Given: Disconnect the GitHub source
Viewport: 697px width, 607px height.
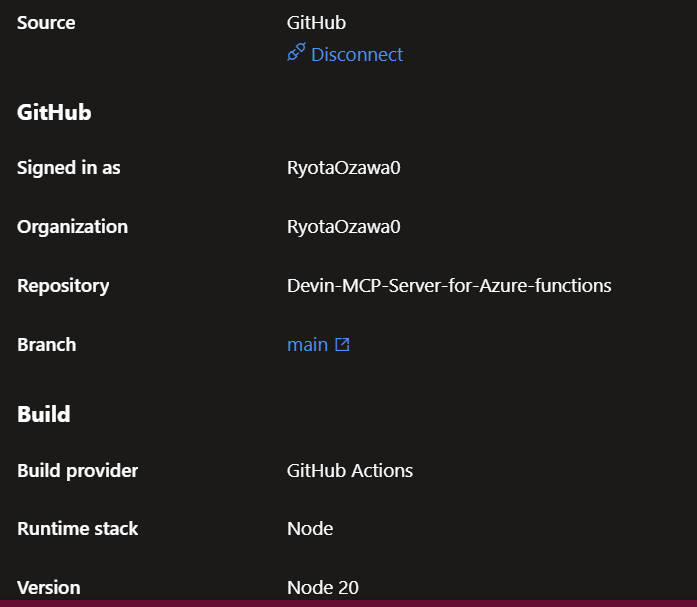Looking at the screenshot, I should [345, 54].
